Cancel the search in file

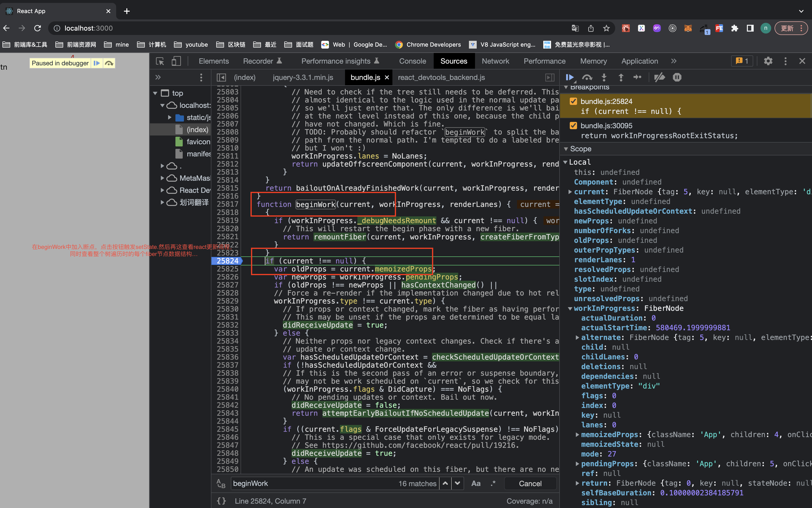pyautogui.click(x=530, y=483)
